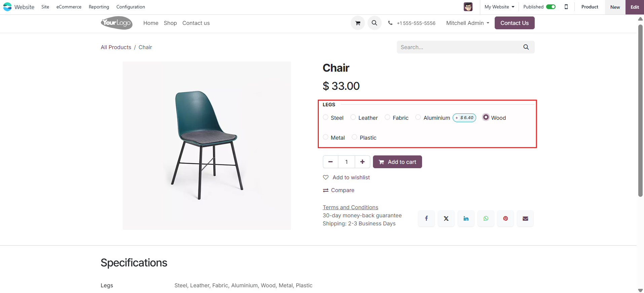Share product on X (Twitter)
The image size is (644, 293).
[x=446, y=219]
